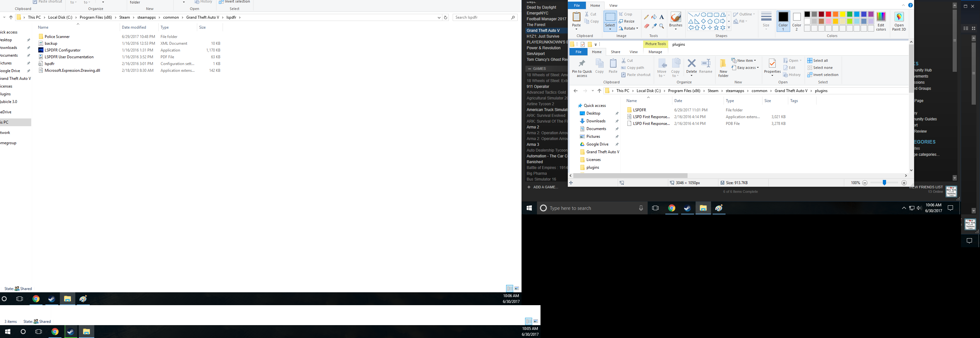The image size is (980, 338).
Task: Expand the Rotate dropdown in Paint
Action: (x=637, y=29)
